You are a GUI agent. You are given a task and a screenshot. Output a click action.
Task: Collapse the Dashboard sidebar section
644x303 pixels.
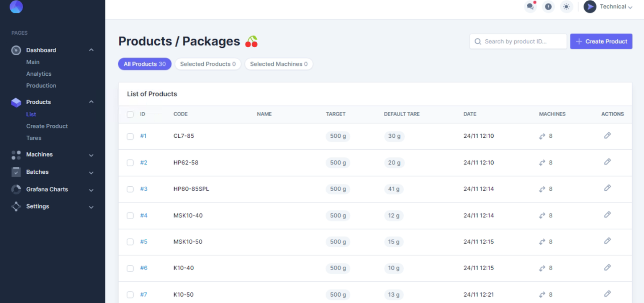(x=91, y=50)
